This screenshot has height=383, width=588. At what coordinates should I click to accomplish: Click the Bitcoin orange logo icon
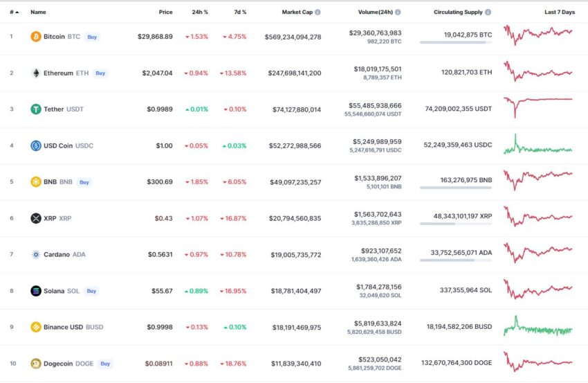click(35, 37)
